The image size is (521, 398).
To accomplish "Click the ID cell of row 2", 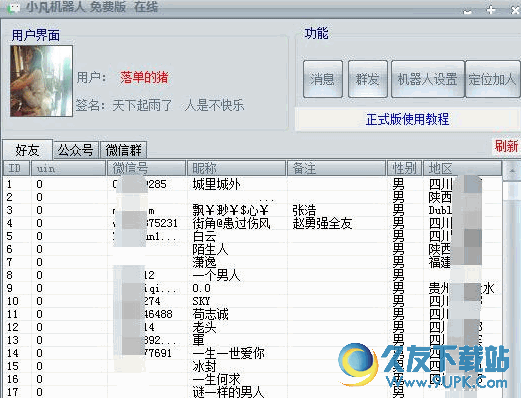I will coord(10,197).
